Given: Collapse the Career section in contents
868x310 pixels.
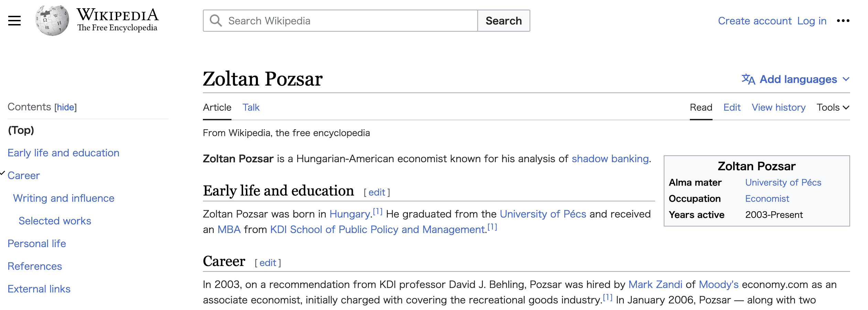Looking at the screenshot, I should click(x=3, y=173).
